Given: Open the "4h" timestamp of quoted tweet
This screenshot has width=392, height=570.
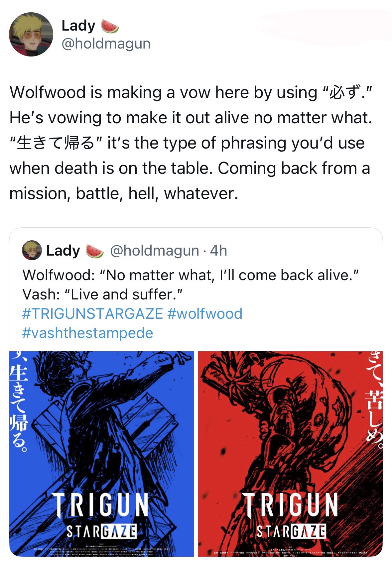Looking at the screenshot, I should 218,251.
